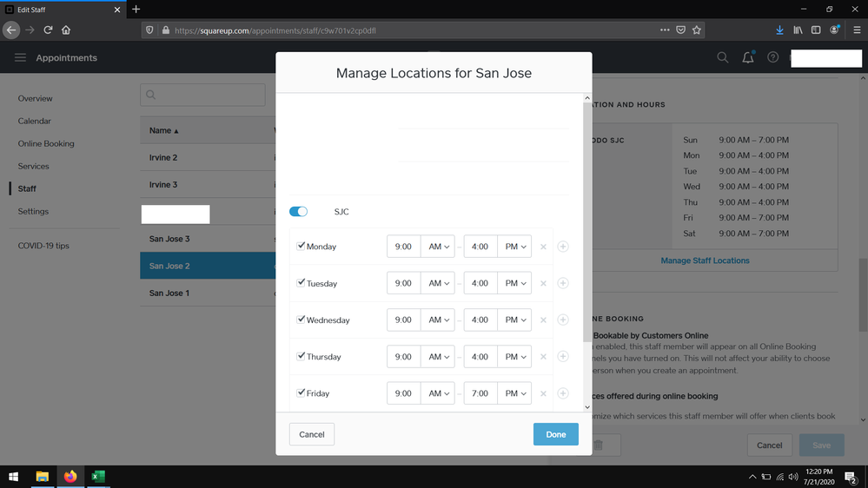Screen dimensions: 868x488
Task: Expand Thursday end PM dropdown
Action: 514,357
